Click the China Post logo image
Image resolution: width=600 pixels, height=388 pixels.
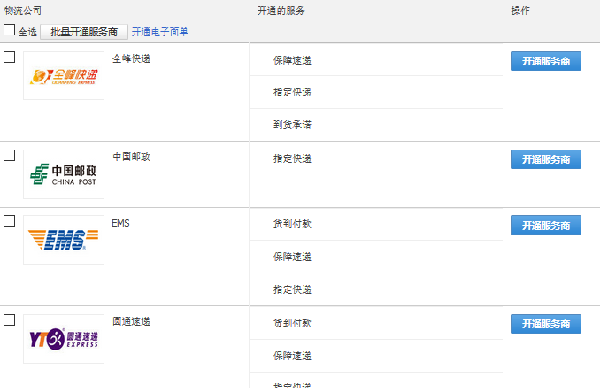(x=64, y=174)
